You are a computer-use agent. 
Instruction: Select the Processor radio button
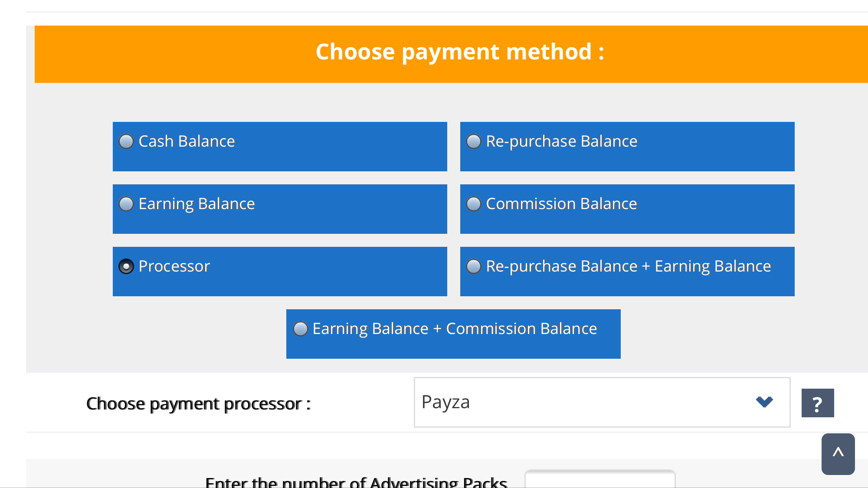[x=126, y=266]
